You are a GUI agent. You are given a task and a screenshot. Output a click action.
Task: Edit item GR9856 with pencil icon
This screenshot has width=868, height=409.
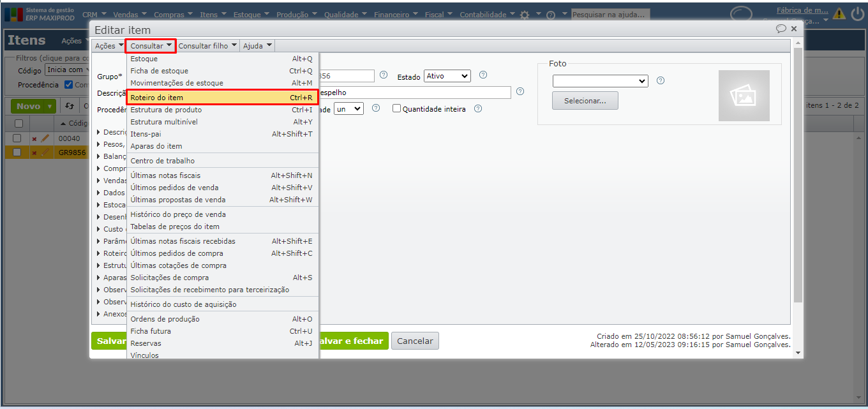(45, 152)
